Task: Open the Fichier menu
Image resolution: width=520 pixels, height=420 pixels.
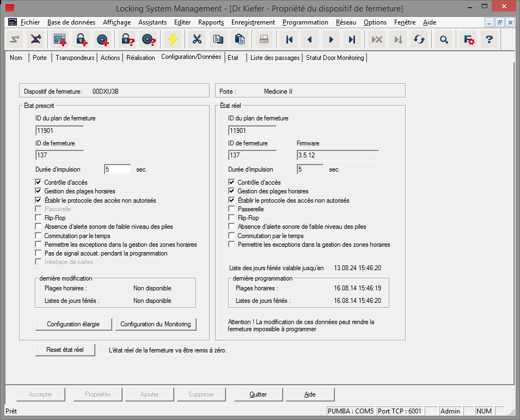Action: click(x=30, y=22)
